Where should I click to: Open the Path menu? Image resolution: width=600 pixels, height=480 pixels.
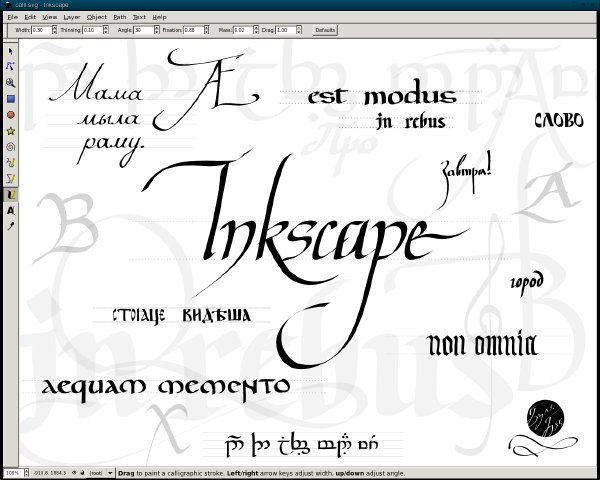click(120, 17)
